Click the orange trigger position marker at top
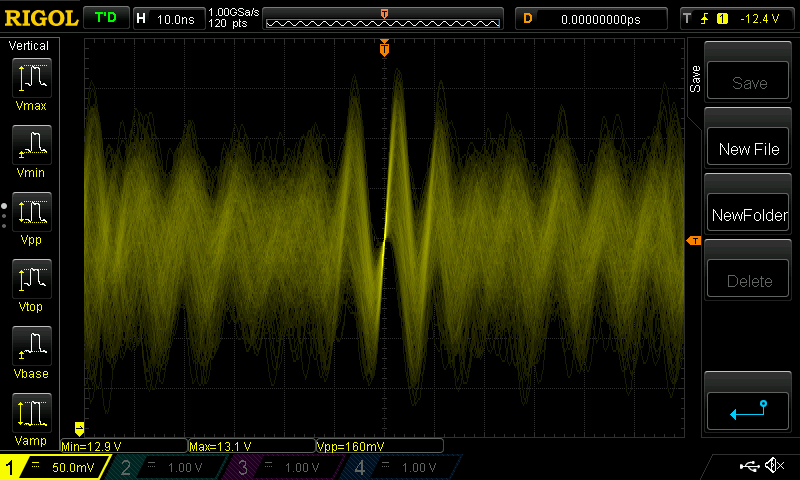This screenshot has width=800, height=480. click(x=385, y=48)
